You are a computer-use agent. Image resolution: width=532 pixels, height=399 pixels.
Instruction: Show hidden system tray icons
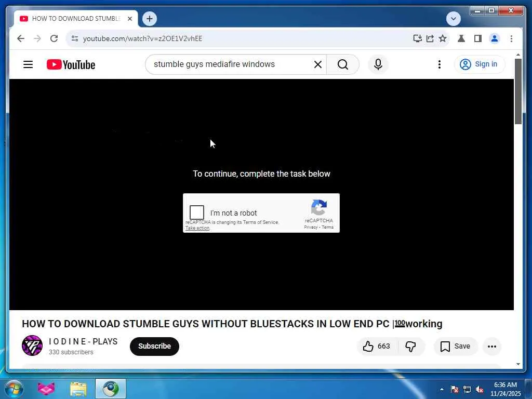(x=442, y=389)
